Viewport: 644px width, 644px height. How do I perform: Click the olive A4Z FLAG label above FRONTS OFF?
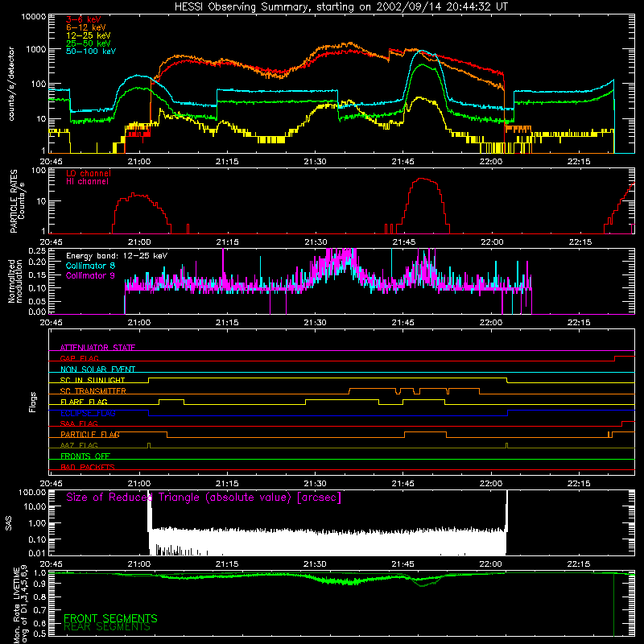79,445
